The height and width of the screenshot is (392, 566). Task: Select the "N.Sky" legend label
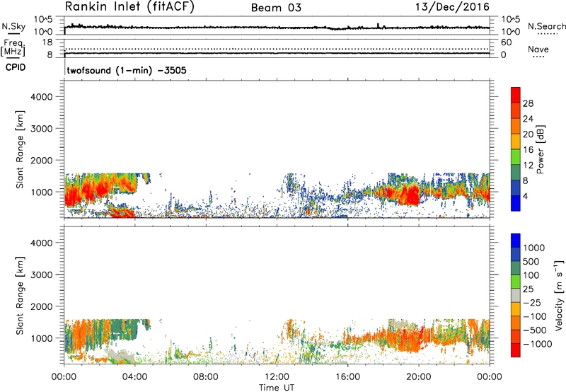(x=13, y=26)
